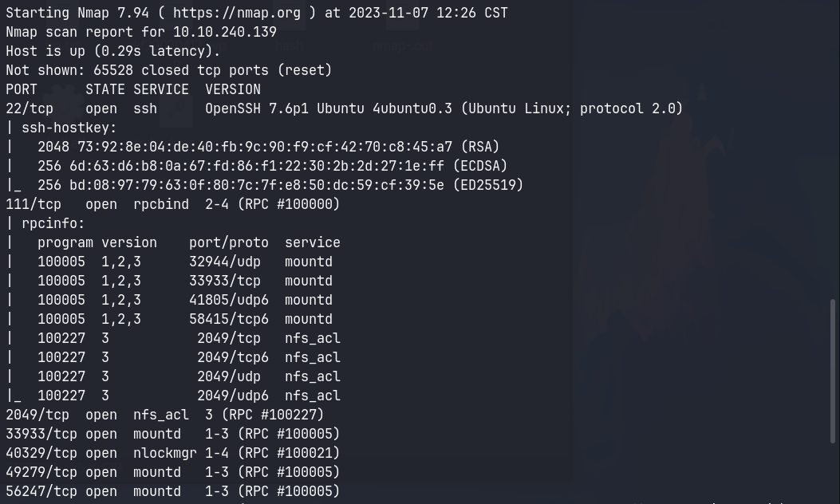Click the 40329/tcp nlockmgr port line
This screenshot has height=504, width=840.
[172, 453]
